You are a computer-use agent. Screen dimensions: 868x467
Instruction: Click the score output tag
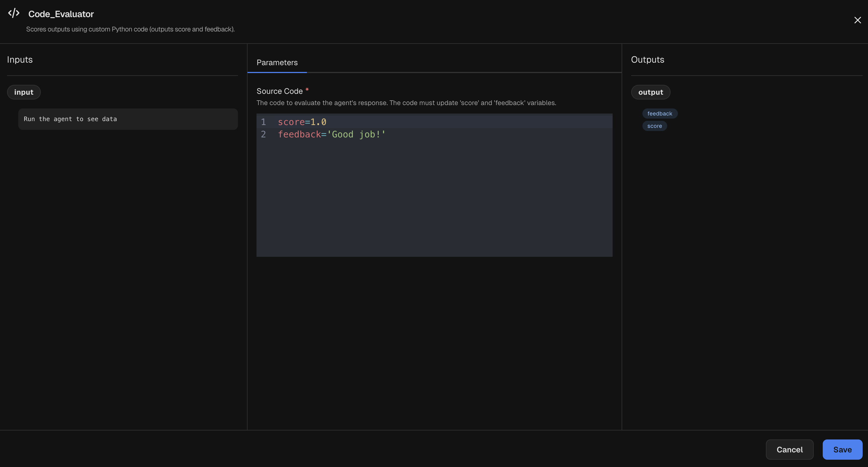tap(654, 126)
